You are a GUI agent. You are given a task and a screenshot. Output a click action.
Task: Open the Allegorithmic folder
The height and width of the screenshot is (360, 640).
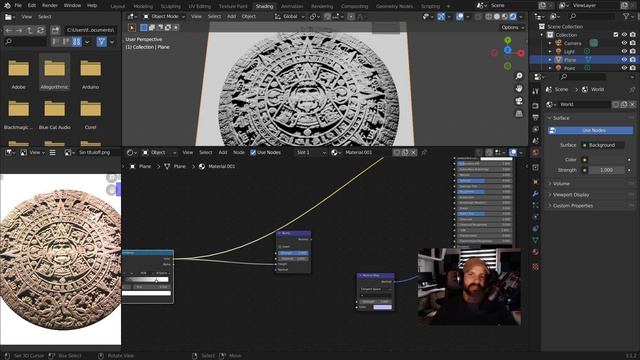point(55,73)
